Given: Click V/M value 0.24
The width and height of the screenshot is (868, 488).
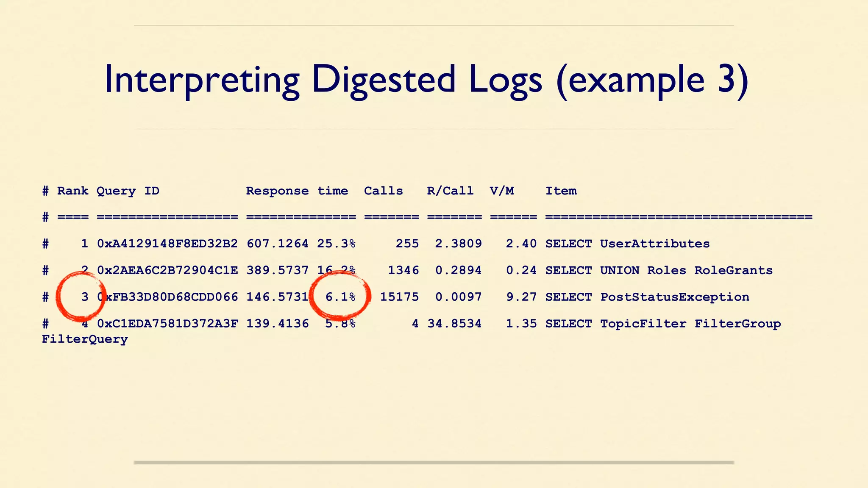Looking at the screenshot, I should click(x=521, y=270).
